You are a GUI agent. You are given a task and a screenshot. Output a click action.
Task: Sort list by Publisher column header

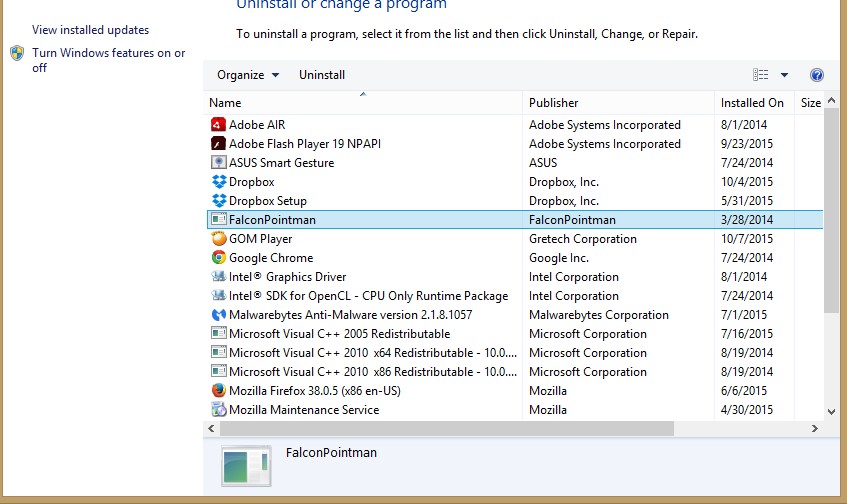coord(554,103)
